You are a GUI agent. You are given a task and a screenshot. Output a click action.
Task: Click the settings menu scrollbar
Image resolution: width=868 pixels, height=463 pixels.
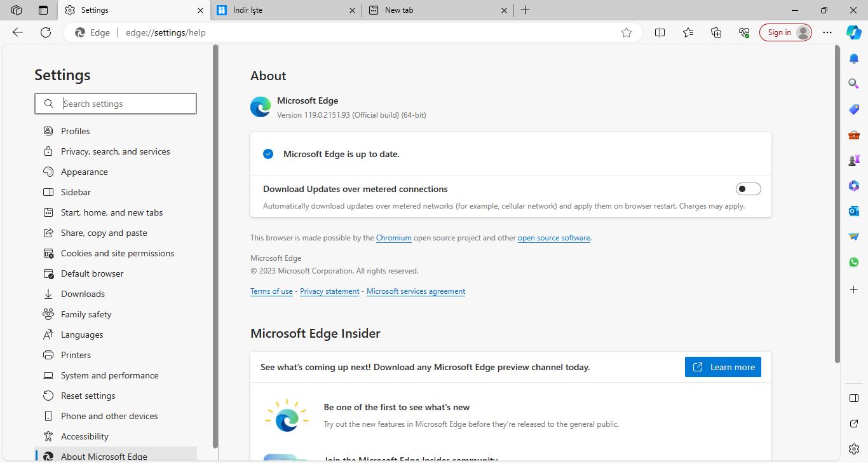tap(215, 247)
